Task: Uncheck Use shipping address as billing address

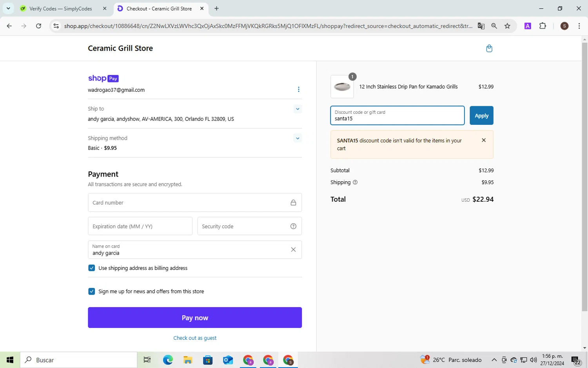Action: tap(92, 268)
